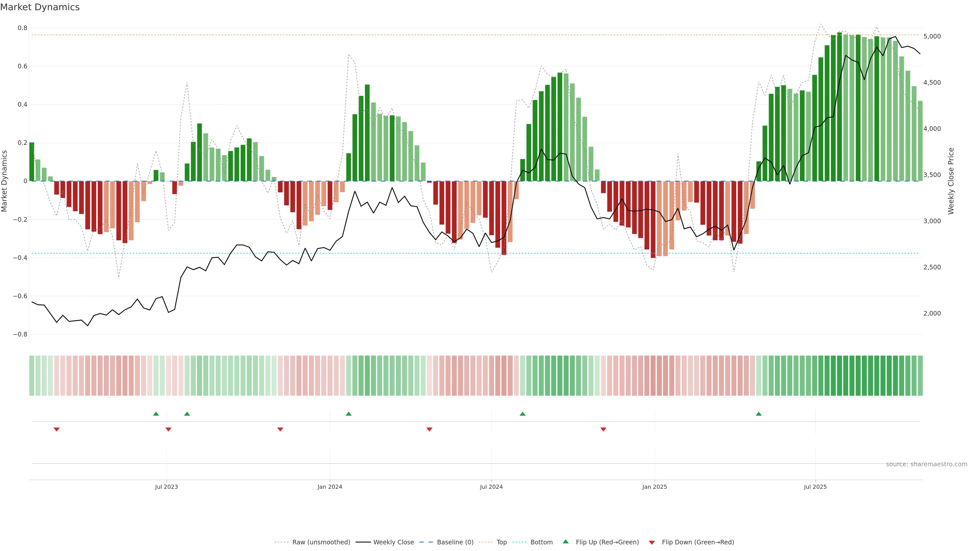Toggle the Baseline (0) legend entry
The width and height of the screenshot is (980, 551).
pos(455,542)
